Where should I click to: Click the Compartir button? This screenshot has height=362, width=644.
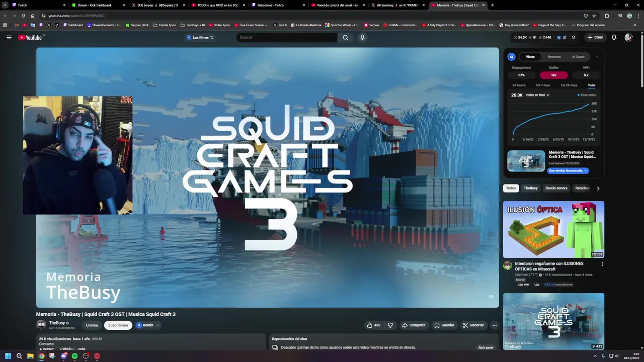414,325
